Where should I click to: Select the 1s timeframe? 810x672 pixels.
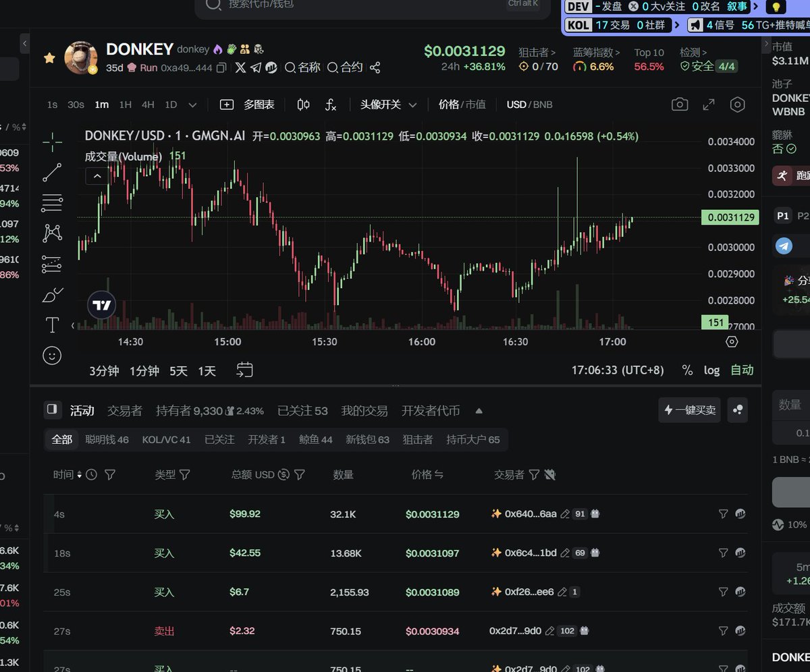click(x=52, y=105)
